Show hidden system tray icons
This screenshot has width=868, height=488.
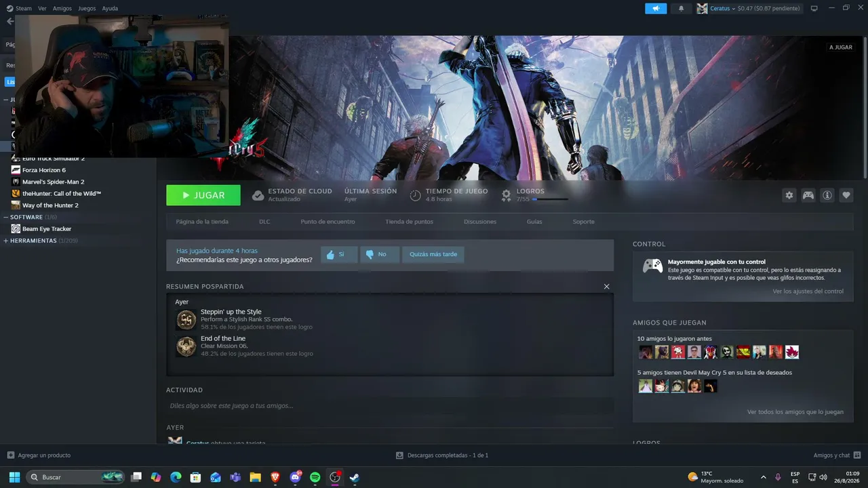[763, 477]
